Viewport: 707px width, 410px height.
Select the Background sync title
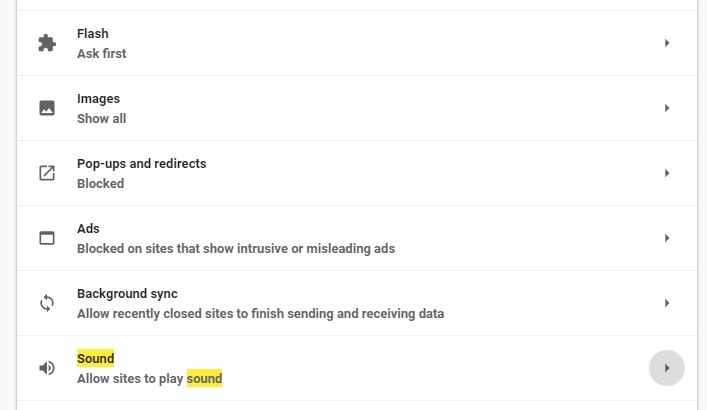(x=127, y=294)
